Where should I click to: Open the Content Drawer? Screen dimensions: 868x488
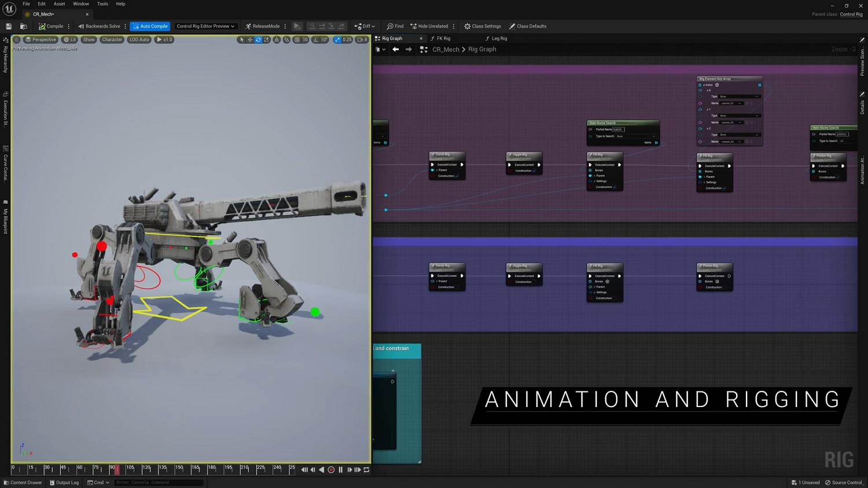[23, 482]
